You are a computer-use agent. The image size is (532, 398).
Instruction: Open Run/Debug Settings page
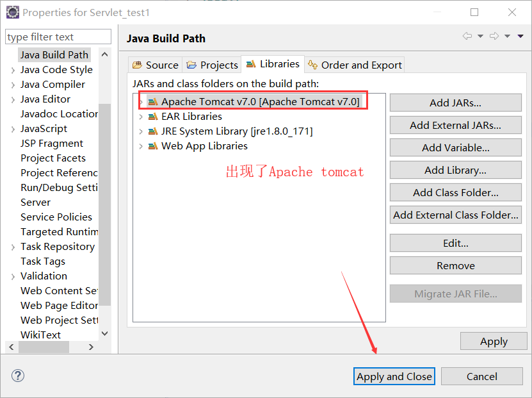pos(59,187)
